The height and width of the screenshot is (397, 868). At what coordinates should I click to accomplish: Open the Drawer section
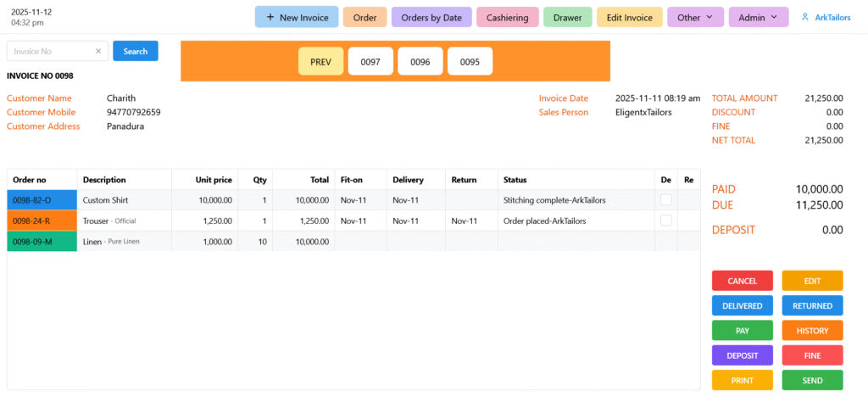click(567, 17)
